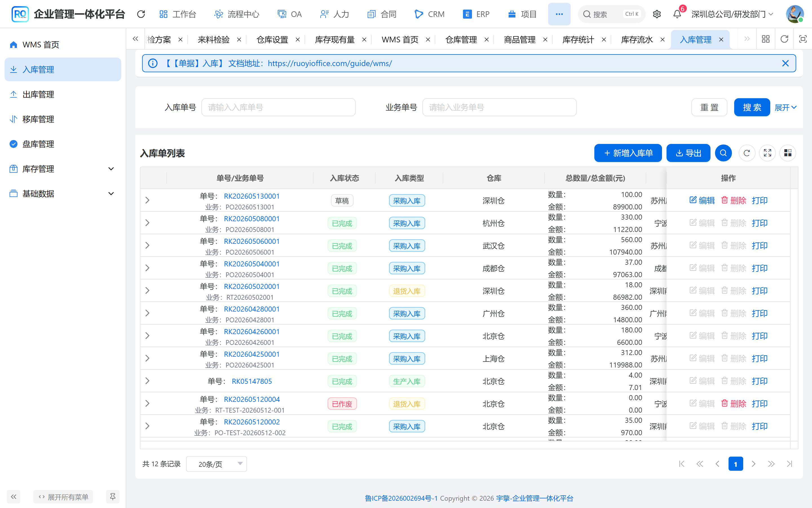Viewport: 812px width, 508px height.
Task: Open 出库管理 in the sidebar
Action: coord(63,95)
